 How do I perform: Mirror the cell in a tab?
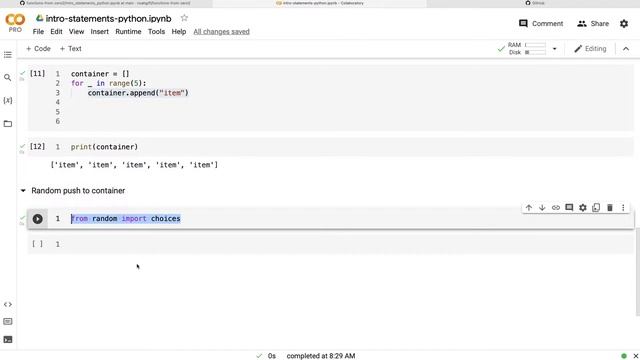[x=596, y=207]
